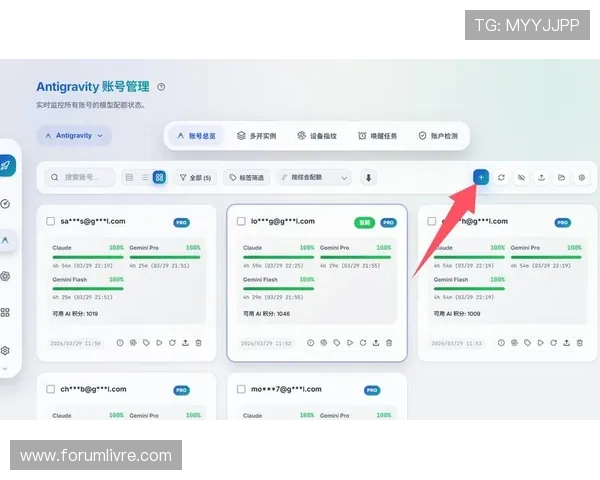Click the PRO badge on lo***g@g***l.com
This screenshot has height=480, width=600.
pos(388,222)
